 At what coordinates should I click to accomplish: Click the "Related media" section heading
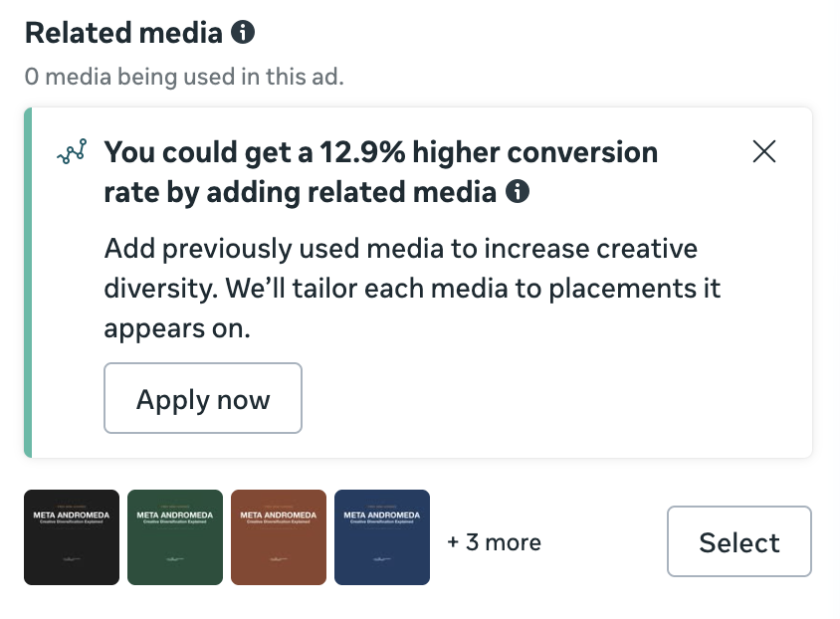click(123, 33)
